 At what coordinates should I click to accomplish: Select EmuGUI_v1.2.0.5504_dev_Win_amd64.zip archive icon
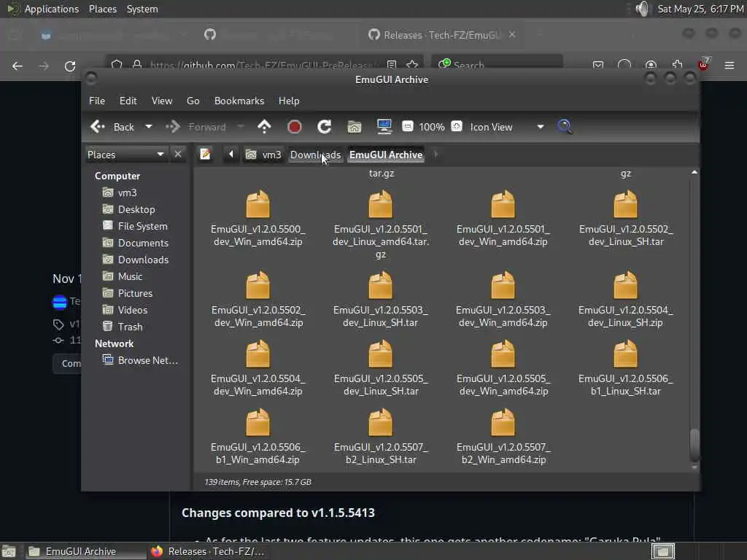(258, 354)
